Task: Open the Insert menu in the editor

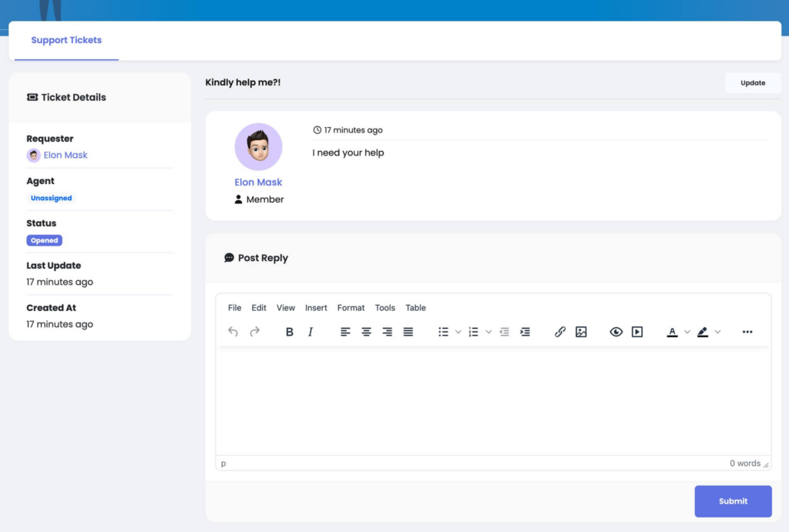Action: coord(316,308)
